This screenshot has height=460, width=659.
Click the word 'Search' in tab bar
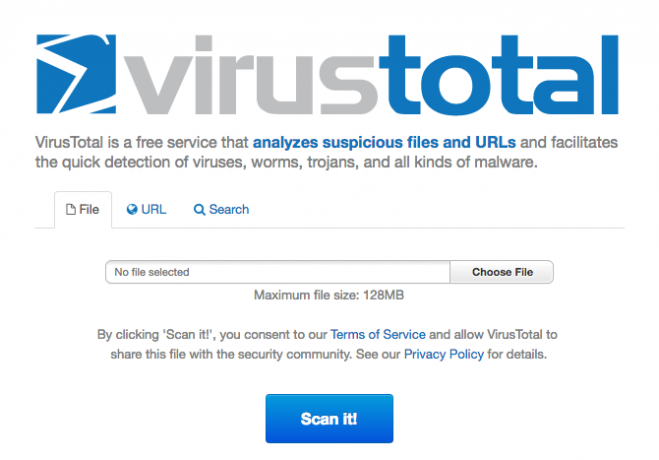coord(229,209)
